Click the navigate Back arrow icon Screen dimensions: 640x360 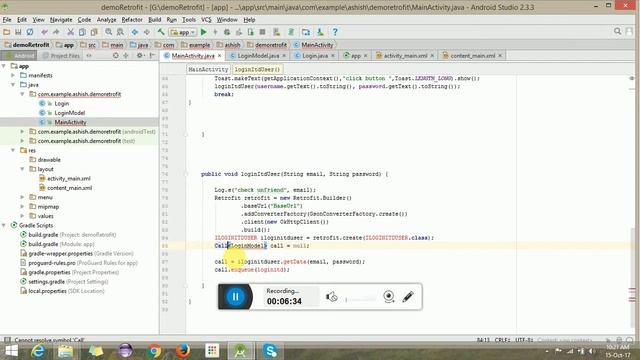click(135, 32)
